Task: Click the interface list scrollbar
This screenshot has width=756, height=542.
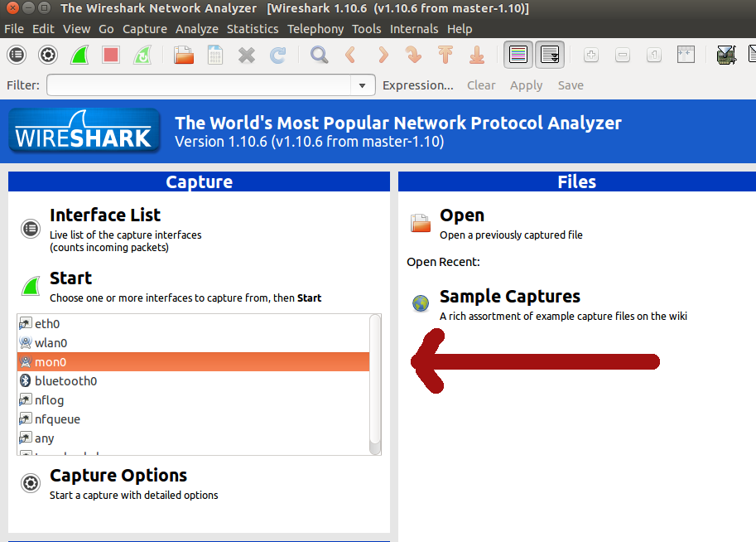Action: [x=375, y=381]
